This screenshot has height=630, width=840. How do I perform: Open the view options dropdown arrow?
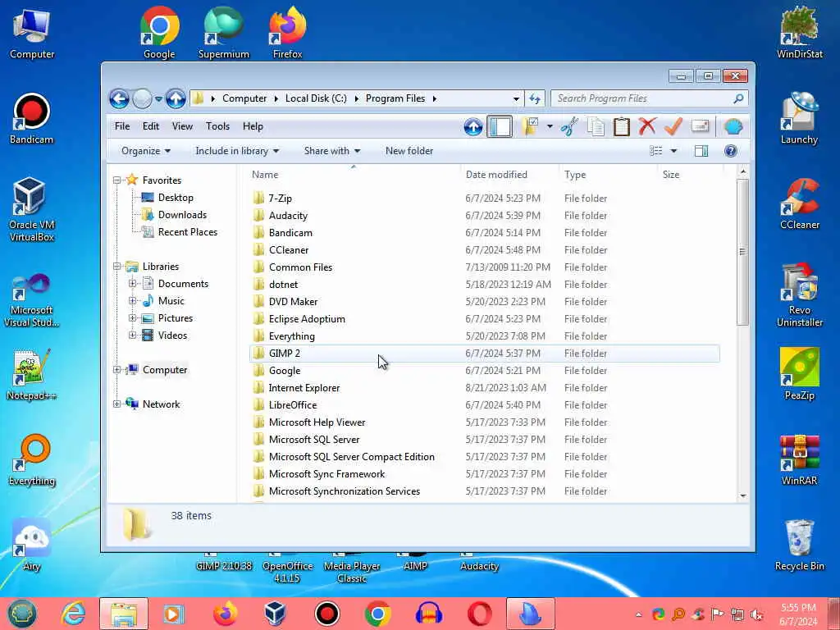674,151
